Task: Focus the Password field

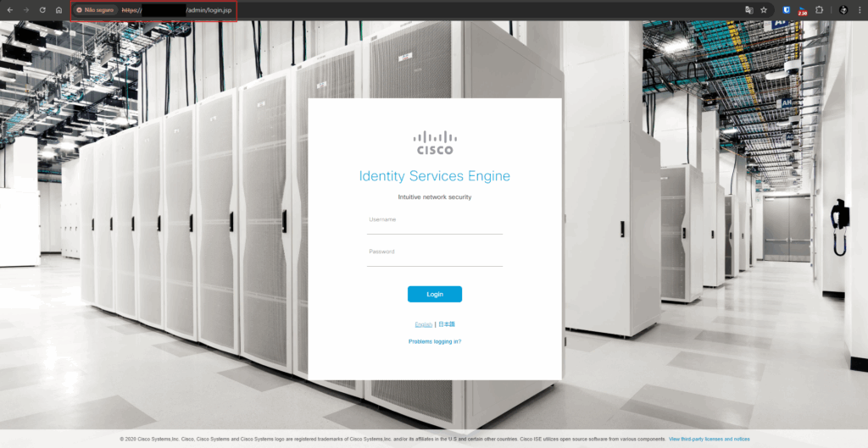Action: coord(434,259)
